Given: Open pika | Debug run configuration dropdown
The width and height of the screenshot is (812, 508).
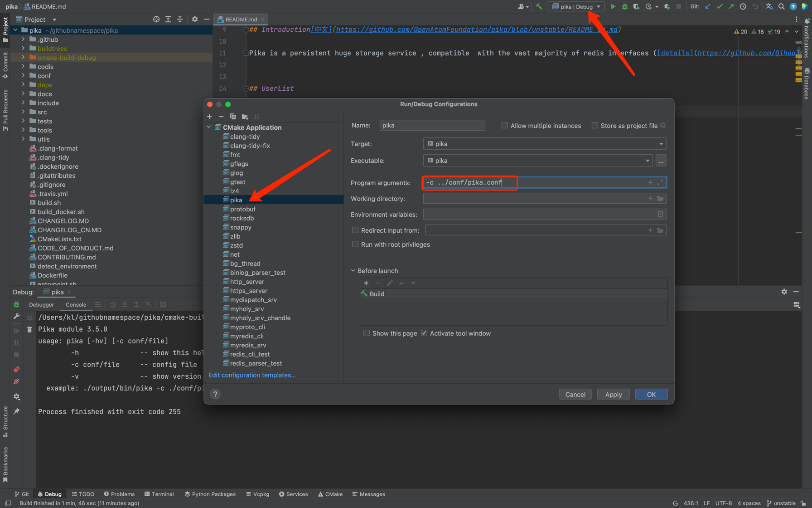Looking at the screenshot, I should (576, 6).
